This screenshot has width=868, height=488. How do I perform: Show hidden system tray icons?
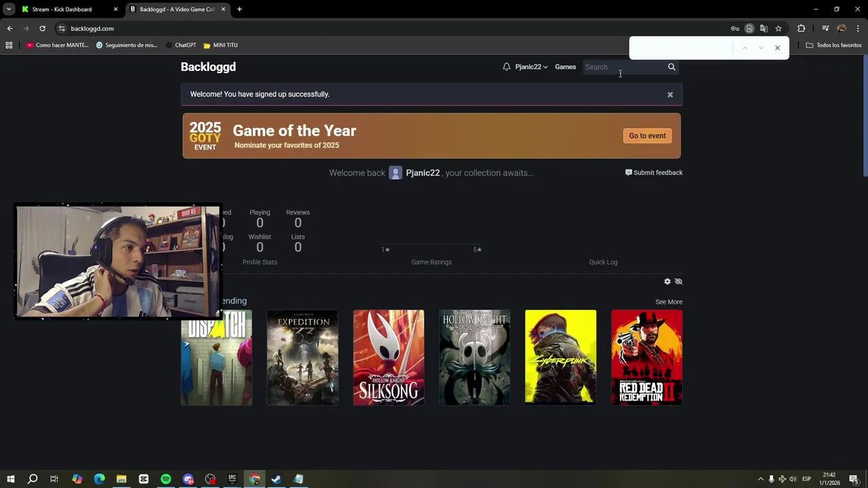(x=760, y=479)
